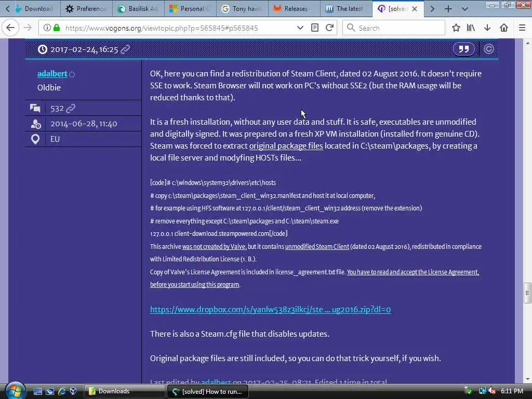The width and height of the screenshot is (532, 399).
Task: Toggle reader view icon
Action: coord(314,28)
